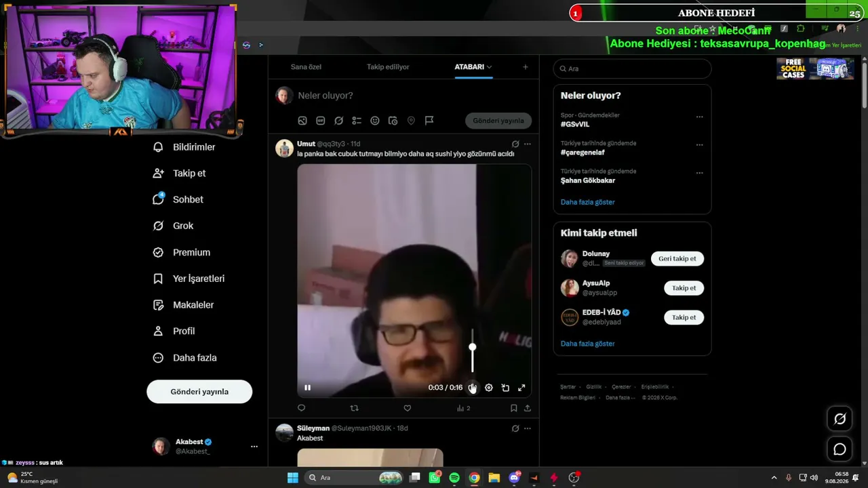Follow AysuAlp with Takip et
The image size is (868, 488).
tap(684, 288)
